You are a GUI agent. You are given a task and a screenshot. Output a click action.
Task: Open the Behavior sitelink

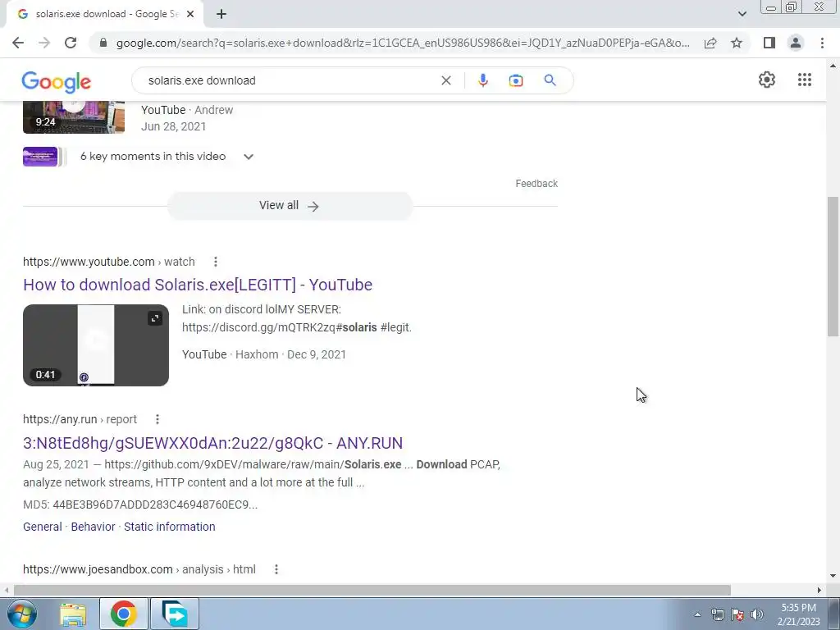pos(94,527)
